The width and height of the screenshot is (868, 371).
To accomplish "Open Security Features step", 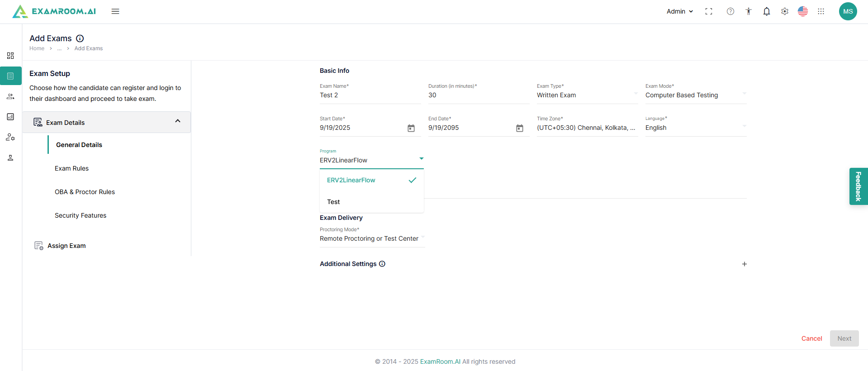I will [81, 215].
